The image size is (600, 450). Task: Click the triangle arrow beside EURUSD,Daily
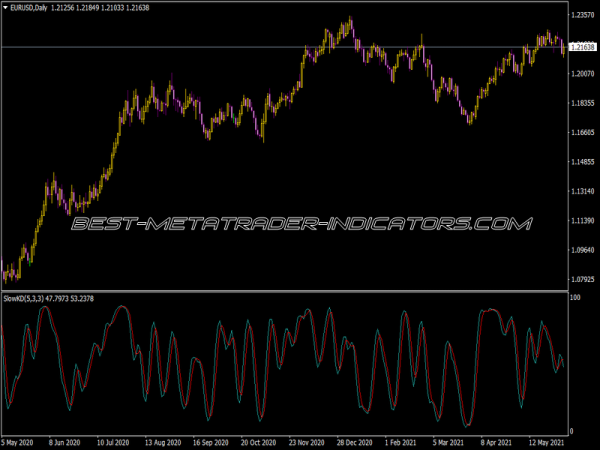click(5, 7)
